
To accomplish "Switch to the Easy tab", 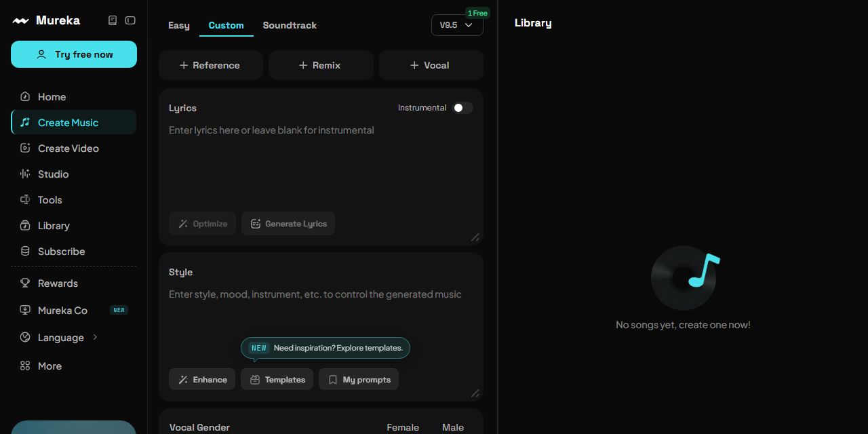I will coord(179,25).
